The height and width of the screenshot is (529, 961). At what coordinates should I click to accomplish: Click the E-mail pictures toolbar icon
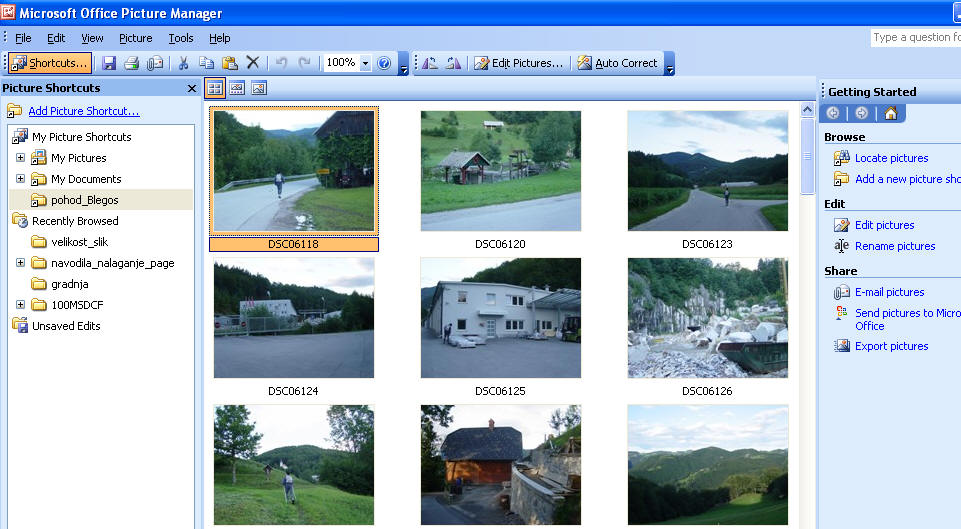[154, 63]
